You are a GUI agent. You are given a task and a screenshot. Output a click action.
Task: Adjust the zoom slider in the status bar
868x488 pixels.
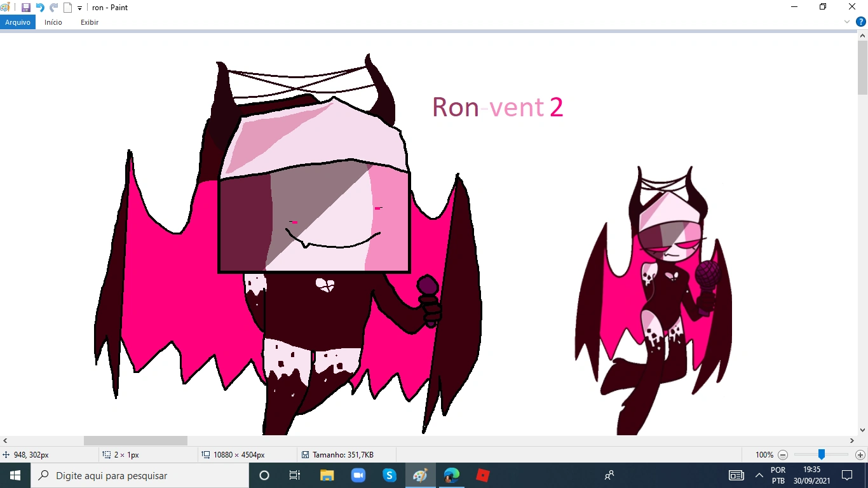(x=822, y=455)
